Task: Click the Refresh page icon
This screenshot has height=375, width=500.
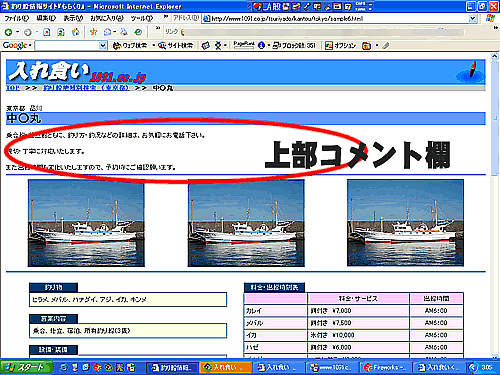Action: coord(61,32)
